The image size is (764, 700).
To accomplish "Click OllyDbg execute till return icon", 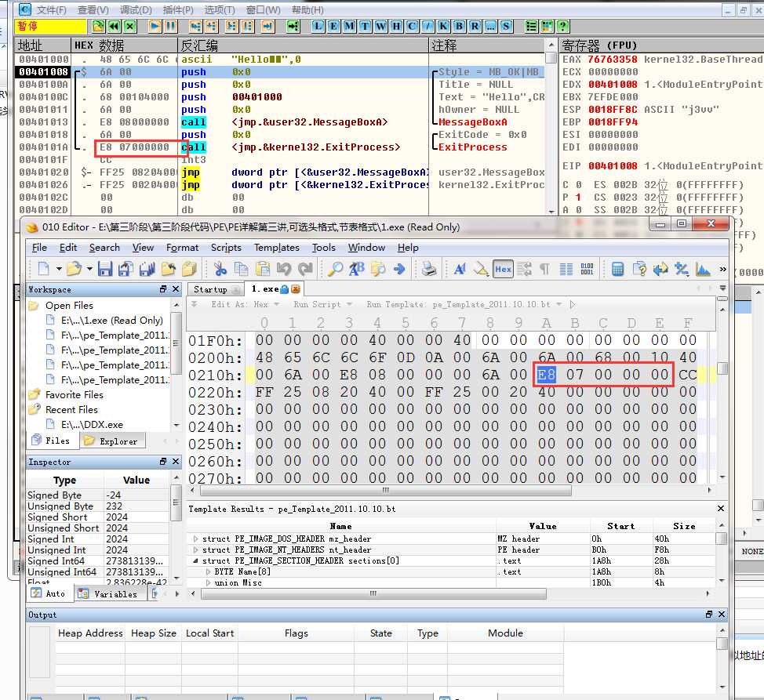I will coord(267,27).
